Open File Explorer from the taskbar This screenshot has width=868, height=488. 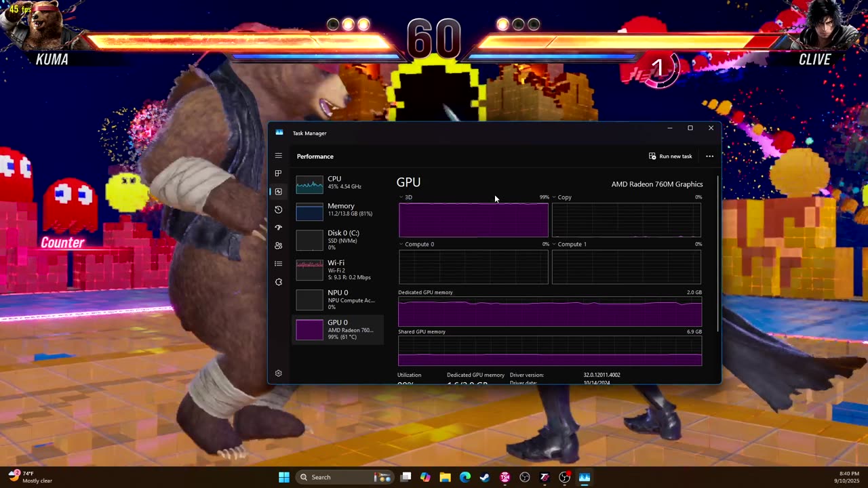445,477
